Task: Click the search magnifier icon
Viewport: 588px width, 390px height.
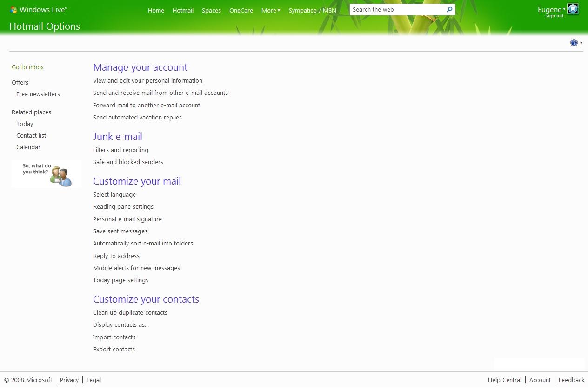Action: pyautogui.click(x=449, y=9)
